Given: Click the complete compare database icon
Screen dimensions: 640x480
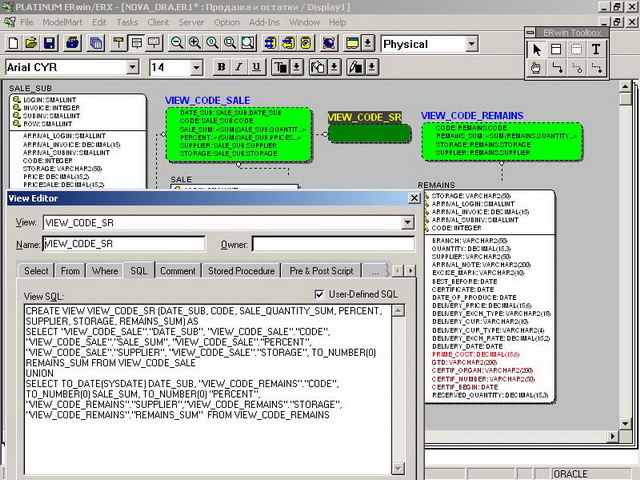Looking at the screenshot, I should pos(306,43).
